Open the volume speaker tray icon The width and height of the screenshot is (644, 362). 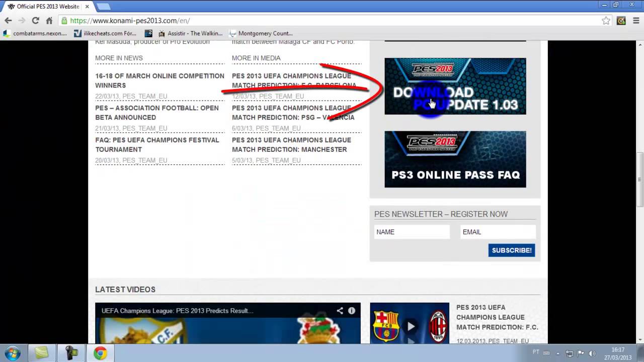[x=592, y=353]
